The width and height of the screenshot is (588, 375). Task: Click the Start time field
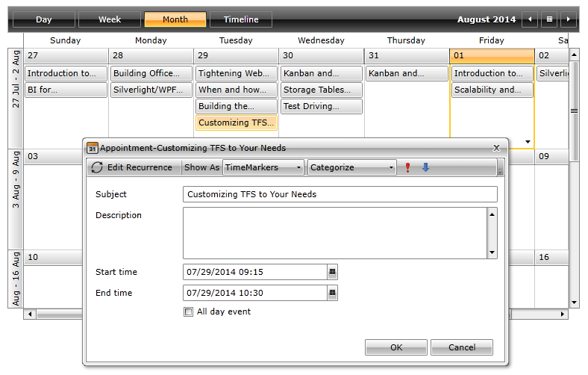[x=255, y=272]
